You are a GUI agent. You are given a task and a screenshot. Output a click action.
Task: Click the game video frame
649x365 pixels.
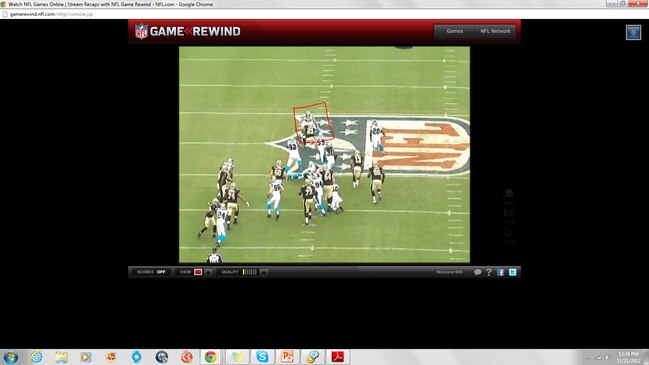pos(324,154)
